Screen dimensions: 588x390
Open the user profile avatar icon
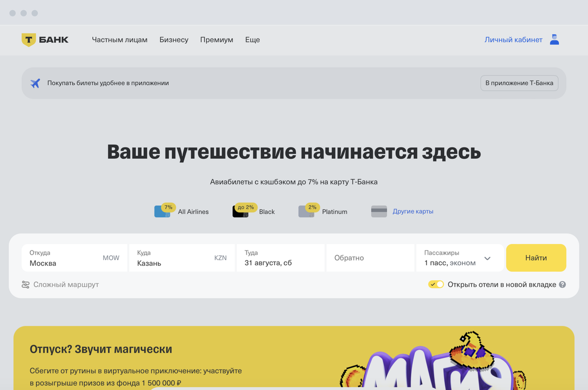(554, 39)
